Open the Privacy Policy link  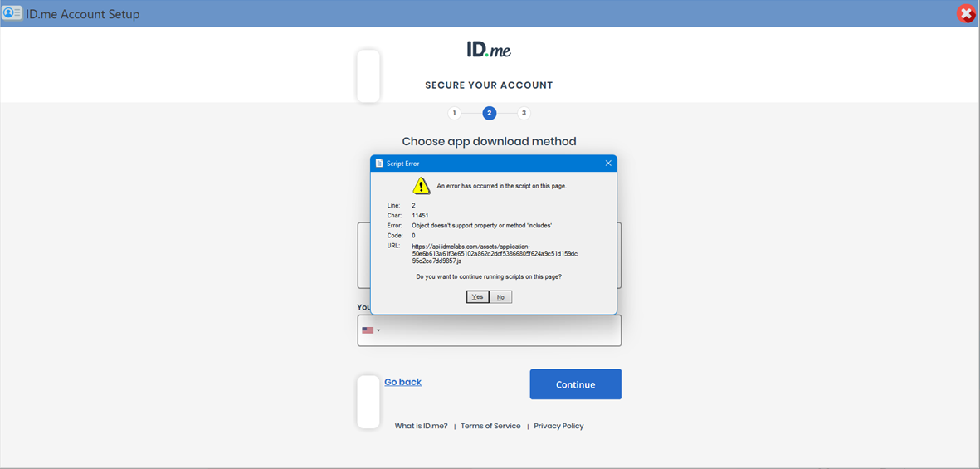click(x=558, y=426)
